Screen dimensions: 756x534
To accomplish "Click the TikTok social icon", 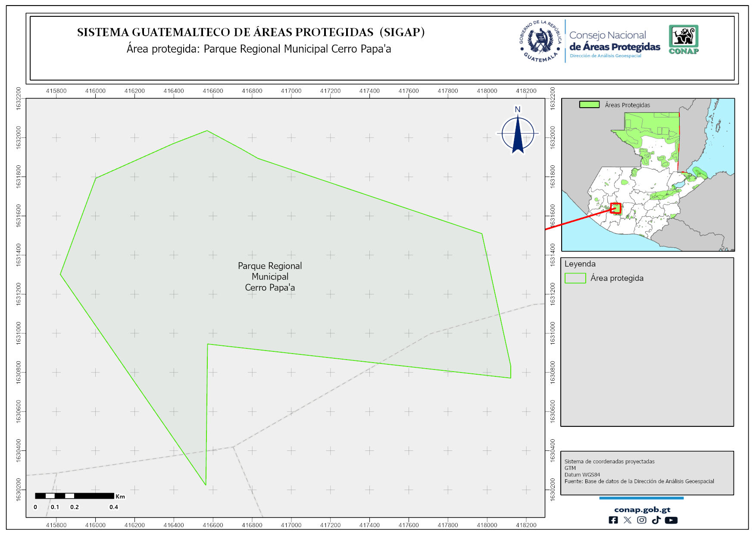I will click(x=656, y=520).
